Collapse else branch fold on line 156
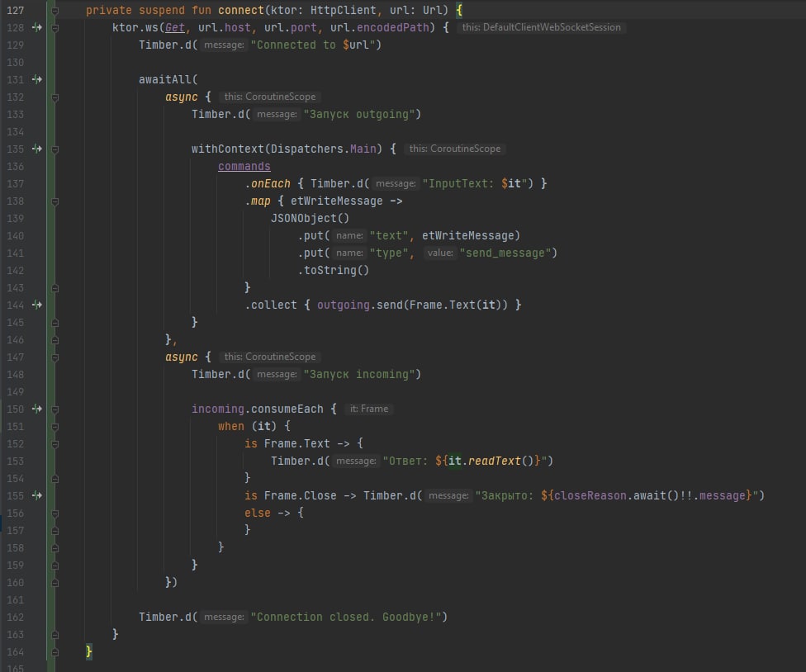806x672 pixels. pyautogui.click(x=55, y=513)
